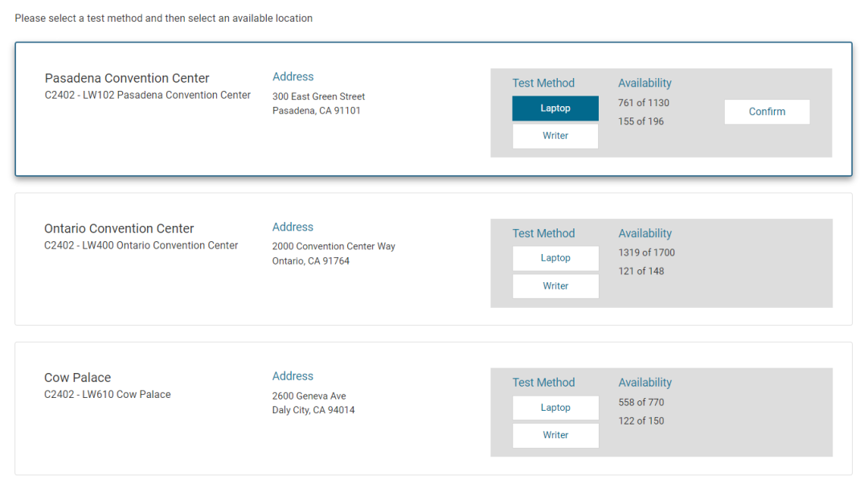Image resolution: width=868 pixels, height=492 pixels.
Task: Click the C2402 - LW102 Pasadena code text
Action: [x=148, y=95]
